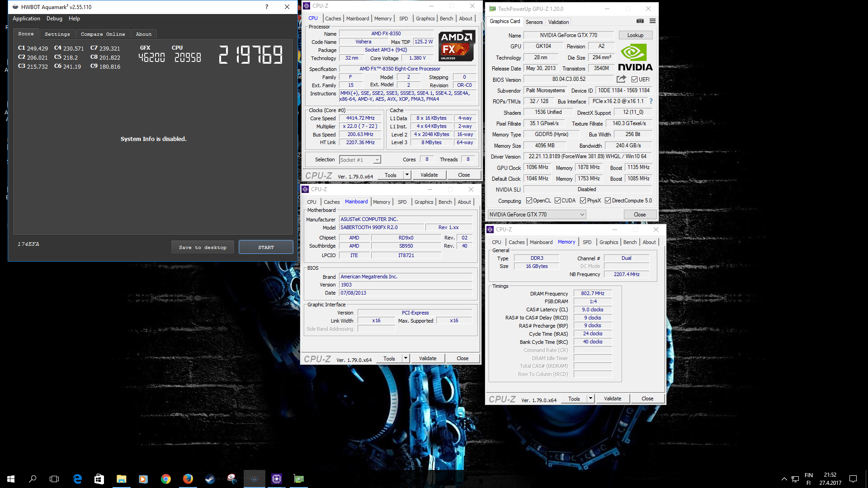Launch Google Chrome from taskbar
The height and width of the screenshot is (488, 868).
pyautogui.click(x=165, y=479)
